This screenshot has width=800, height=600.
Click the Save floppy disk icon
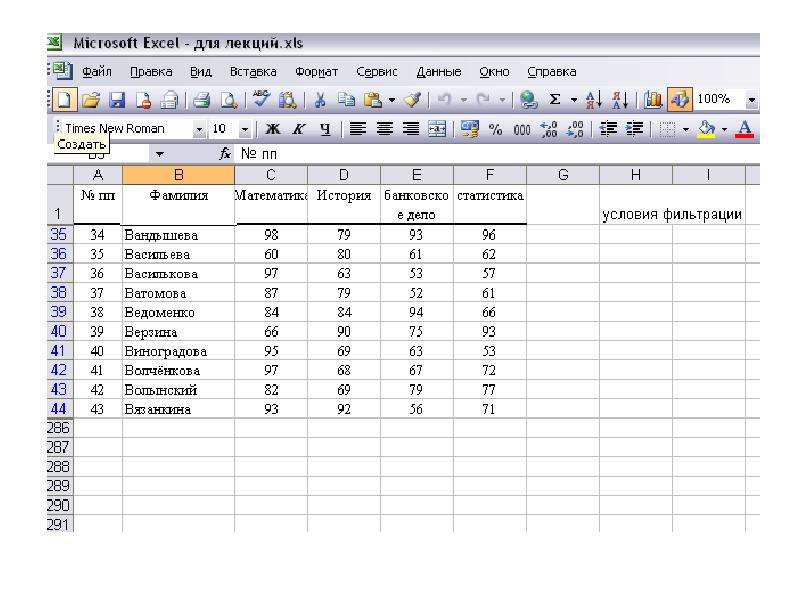(117, 99)
